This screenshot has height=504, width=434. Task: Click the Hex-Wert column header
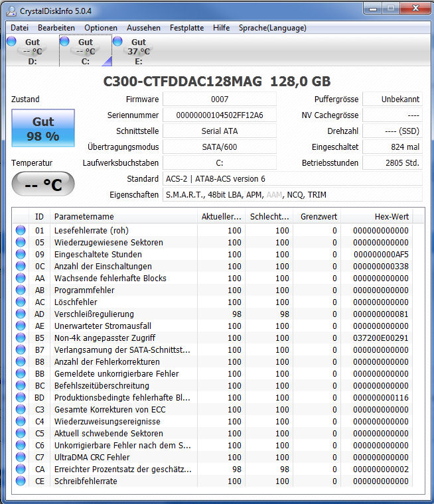pos(377,217)
